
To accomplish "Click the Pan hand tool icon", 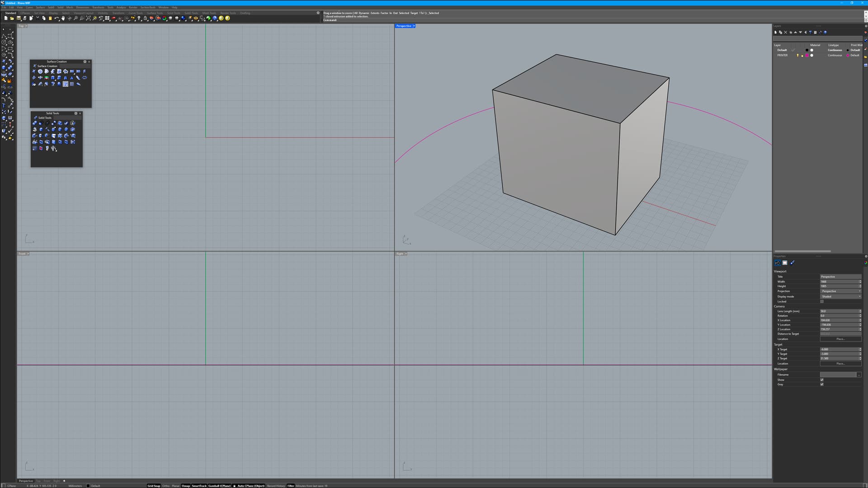I will tap(63, 18).
